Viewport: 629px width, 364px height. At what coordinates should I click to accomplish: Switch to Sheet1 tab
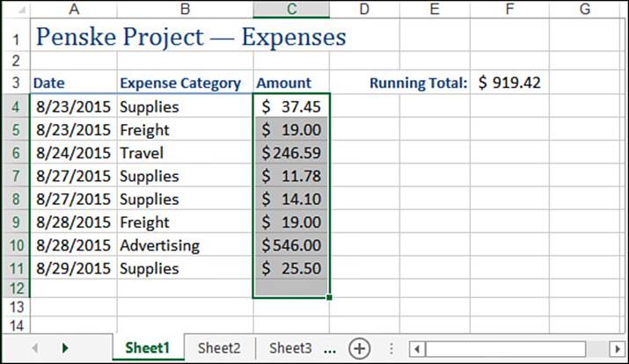click(148, 347)
